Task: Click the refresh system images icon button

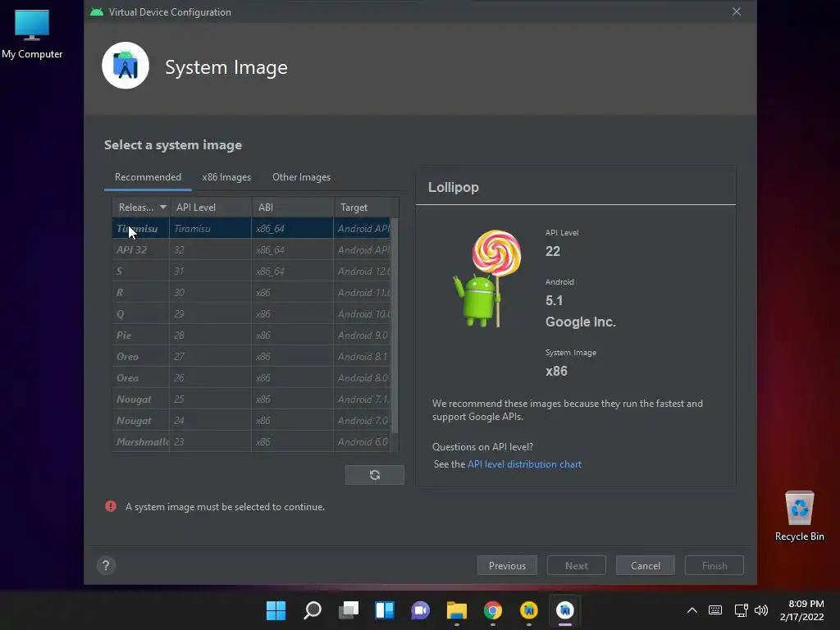Action: pyautogui.click(x=374, y=475)
